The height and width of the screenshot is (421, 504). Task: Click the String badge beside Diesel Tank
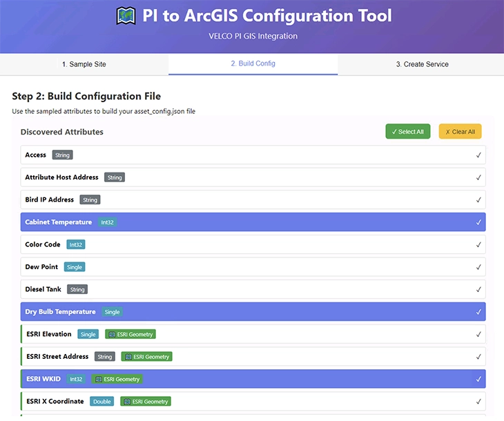pyautogui.click(x=77, y=290)
